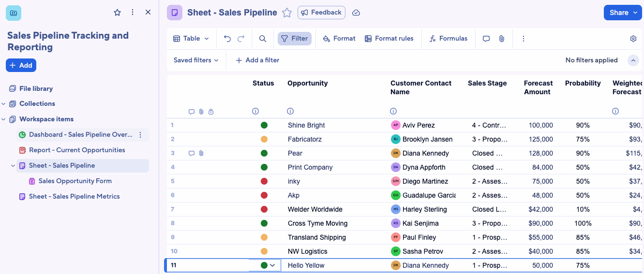Click the red status dot for inky
Image resolution: width=644 pixels, height=274 pixels.
(264, 181)
